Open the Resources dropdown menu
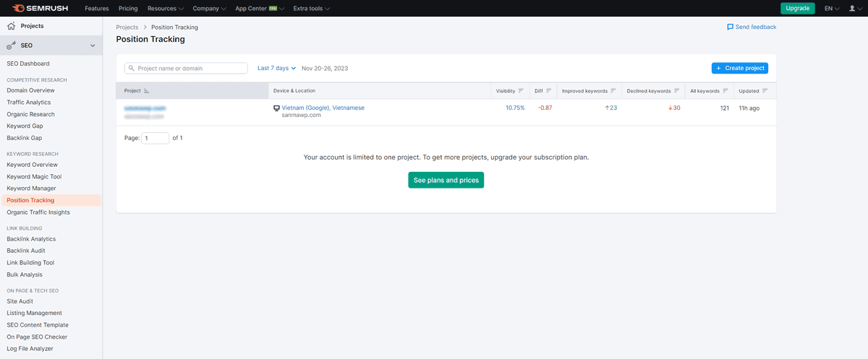Image resolution: width=868 pixels, height=359 pixels. (165, 9)
